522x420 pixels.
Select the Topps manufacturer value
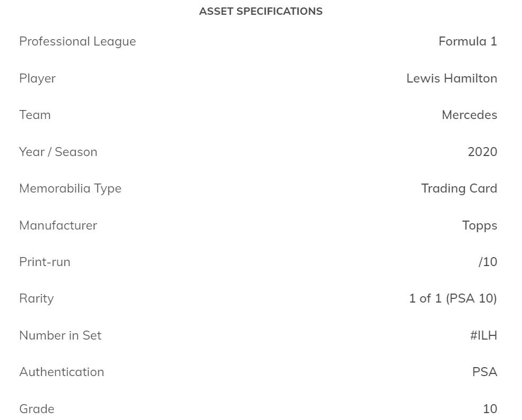(479, 225)
